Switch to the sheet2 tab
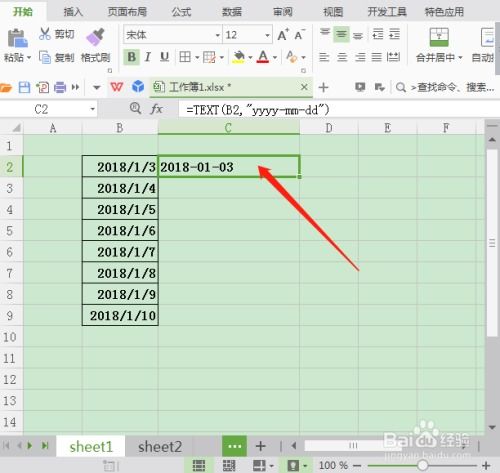Viewport: 500px width, 473px height. click(160, 447)
